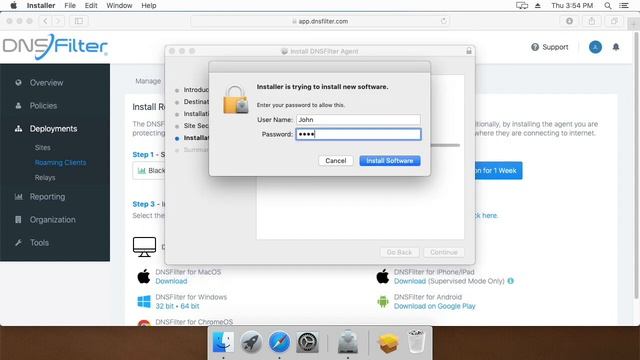Click the Go Back installer button
This screenshot has width=640, height=360.
click(x=399, y=252)
